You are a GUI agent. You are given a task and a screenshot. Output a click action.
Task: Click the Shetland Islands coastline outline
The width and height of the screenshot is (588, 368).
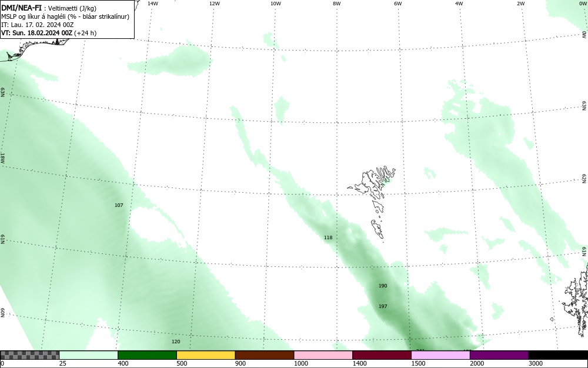tap(576, 300)
